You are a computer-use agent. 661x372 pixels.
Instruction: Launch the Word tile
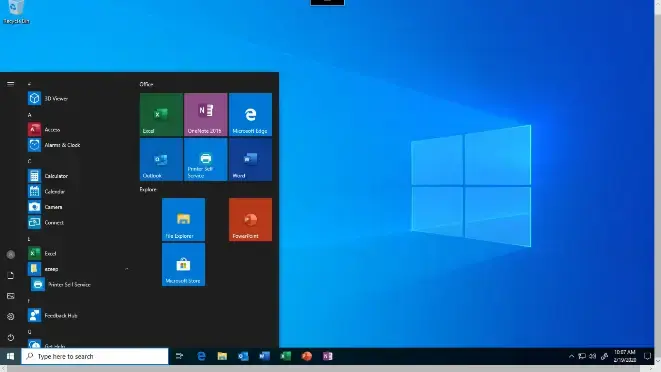pyautogui.click(x=250, y=159)
